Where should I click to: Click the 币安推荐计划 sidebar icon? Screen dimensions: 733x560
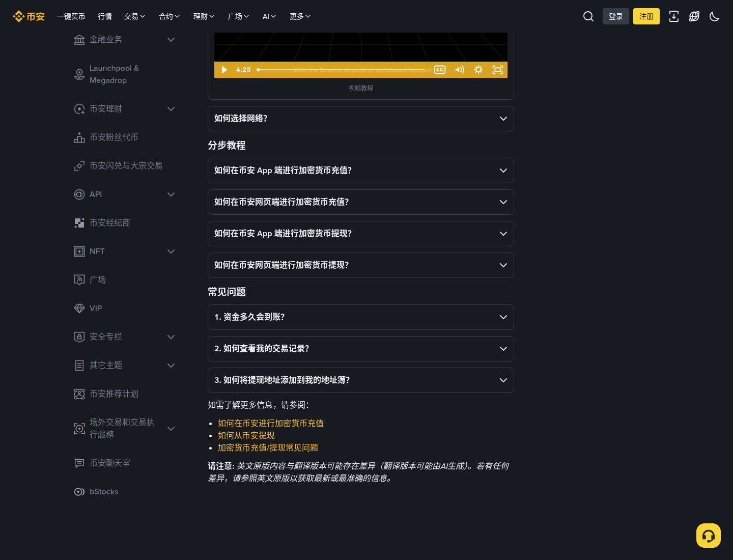pos(79,394)
